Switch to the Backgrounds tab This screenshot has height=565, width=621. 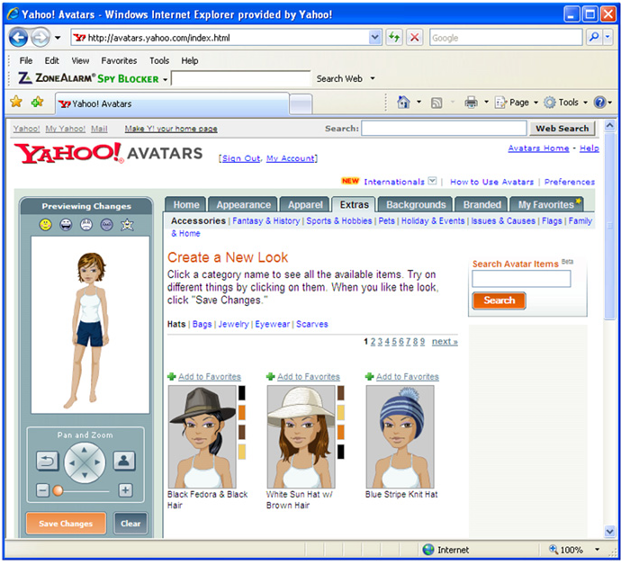tap(416, 205)
